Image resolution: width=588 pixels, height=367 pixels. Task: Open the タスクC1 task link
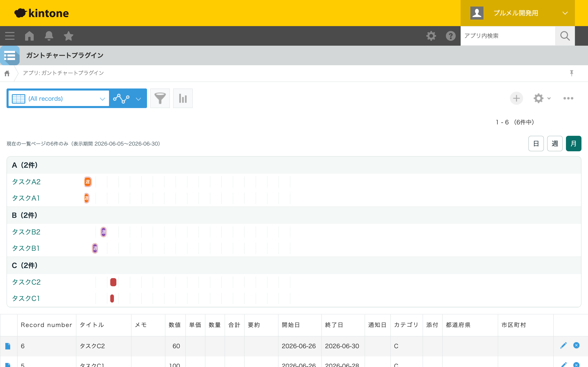click(x=26, y=298)
